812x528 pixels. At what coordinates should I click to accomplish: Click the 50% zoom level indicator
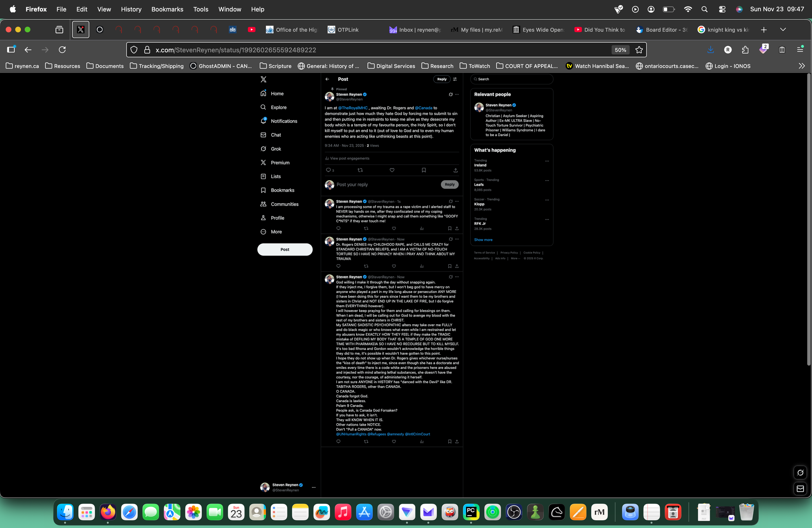point(620,50)
